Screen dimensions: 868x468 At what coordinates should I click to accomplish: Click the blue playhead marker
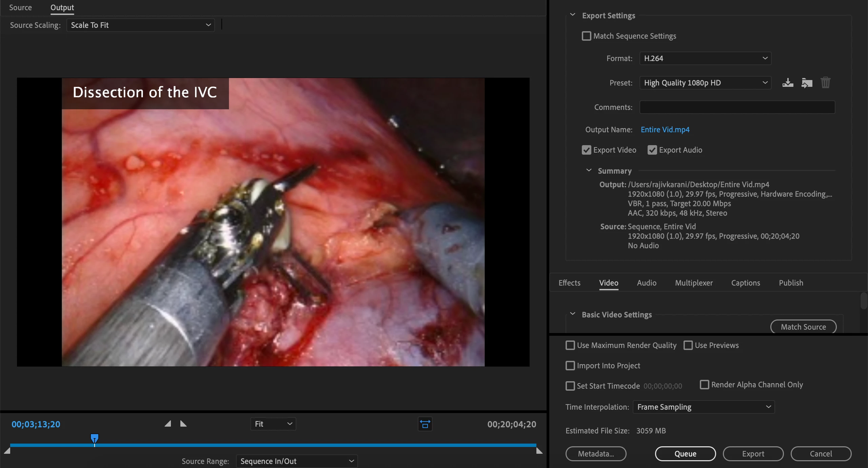(95, 438)
